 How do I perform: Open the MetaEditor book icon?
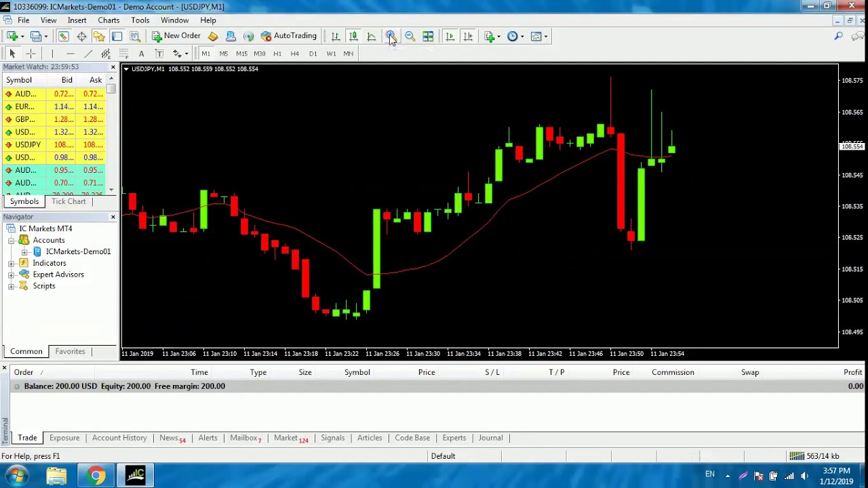tap(213, 36)
